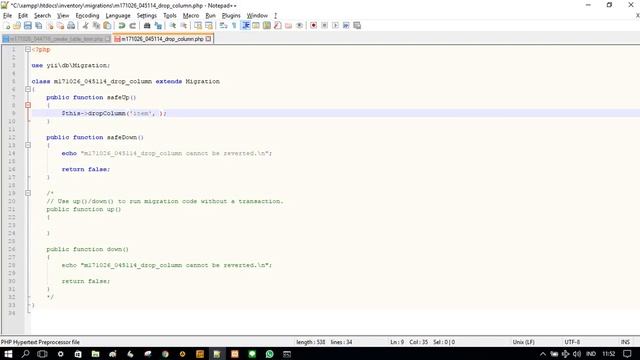Open the Search menu
Viewport: 640px width, 360px height.
pyautogui.click(x=42, y=16)
